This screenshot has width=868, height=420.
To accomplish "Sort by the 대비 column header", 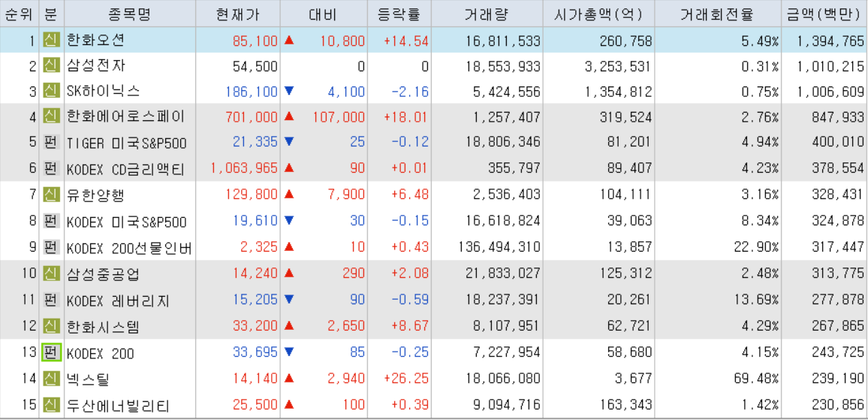I will (x=324, y=14).
